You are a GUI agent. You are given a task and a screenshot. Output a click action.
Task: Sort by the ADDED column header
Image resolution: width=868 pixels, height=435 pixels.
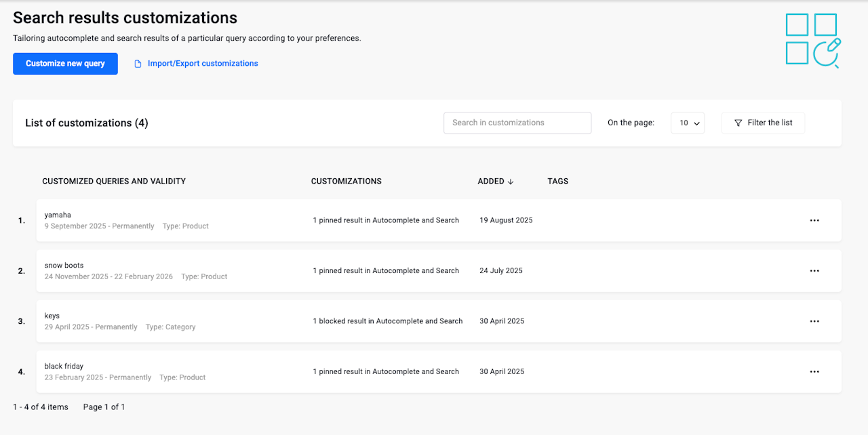click(x=491, y=182)
